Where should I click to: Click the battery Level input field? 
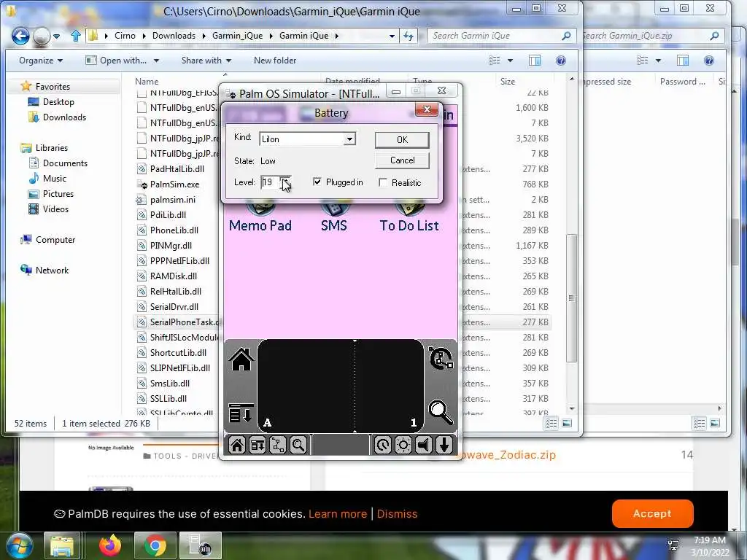[271, 182]
